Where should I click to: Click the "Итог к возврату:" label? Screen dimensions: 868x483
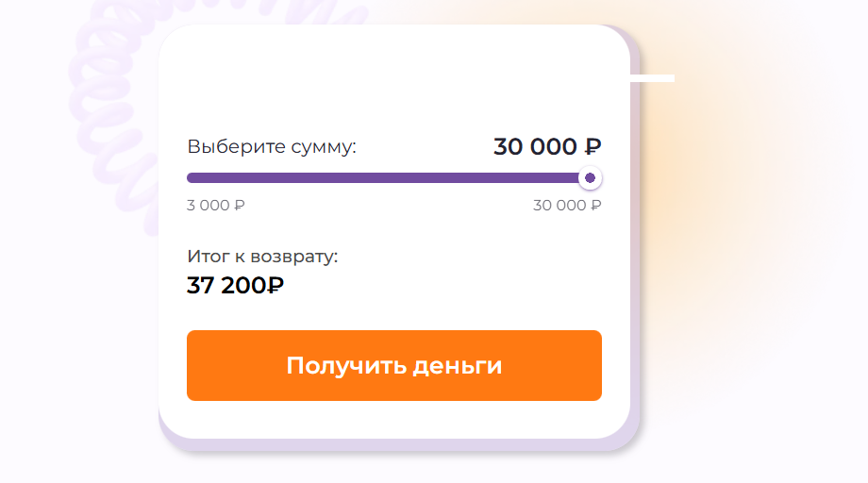262,256
